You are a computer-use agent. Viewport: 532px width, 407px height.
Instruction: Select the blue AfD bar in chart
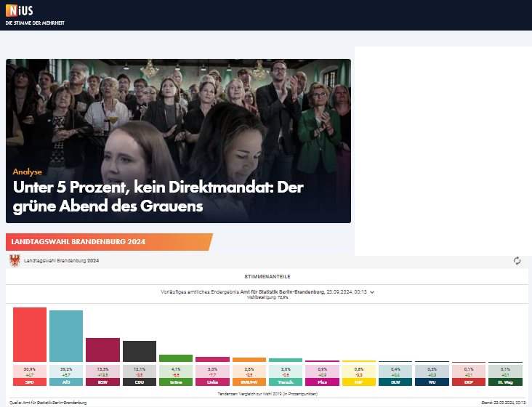coord(66,336)
